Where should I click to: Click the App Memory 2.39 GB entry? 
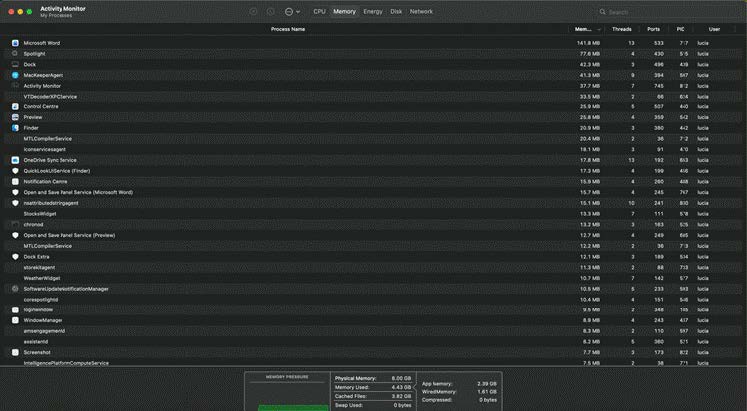tap(459, 383)
